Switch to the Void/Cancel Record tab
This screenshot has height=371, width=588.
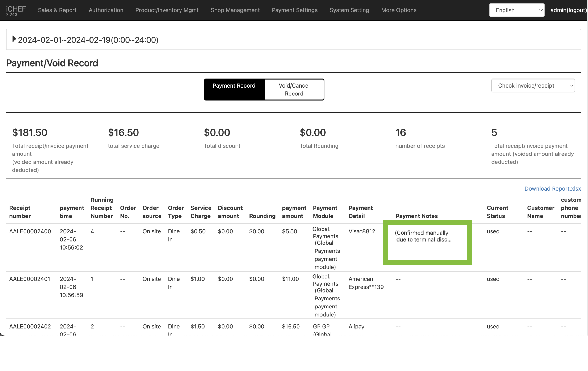tap(294, 90)
